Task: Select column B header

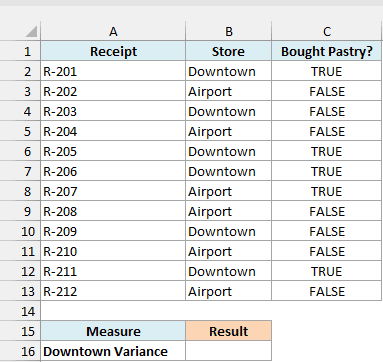Action: [x=228, y=32]
